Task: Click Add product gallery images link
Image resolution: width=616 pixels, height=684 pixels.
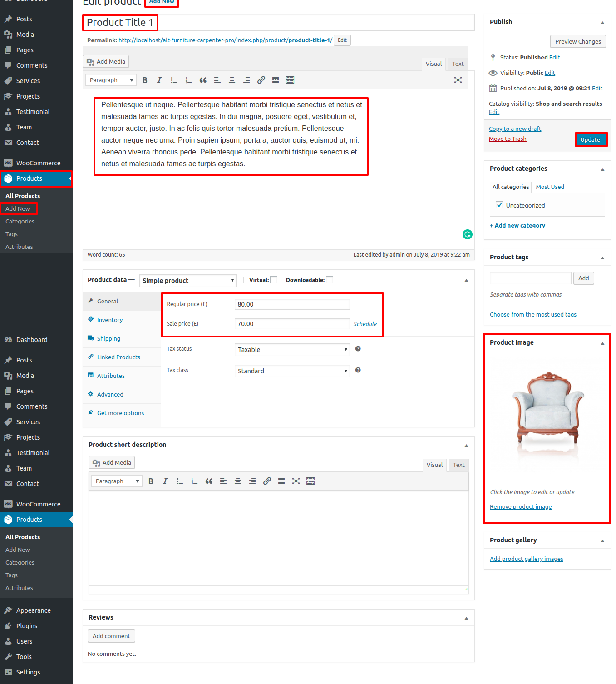Action: point(527,559)
